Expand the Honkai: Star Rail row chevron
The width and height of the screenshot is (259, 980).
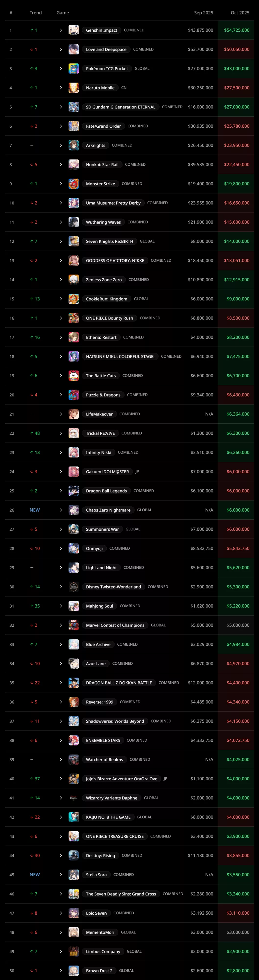(x=61, y=165)
